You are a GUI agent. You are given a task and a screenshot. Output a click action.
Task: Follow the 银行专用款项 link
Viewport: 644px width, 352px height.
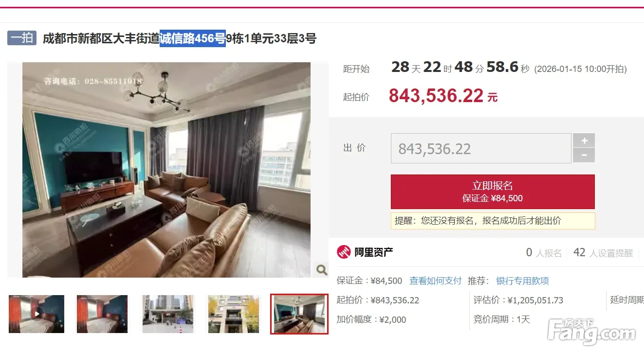pyautogui.click(x=522, y=281)
